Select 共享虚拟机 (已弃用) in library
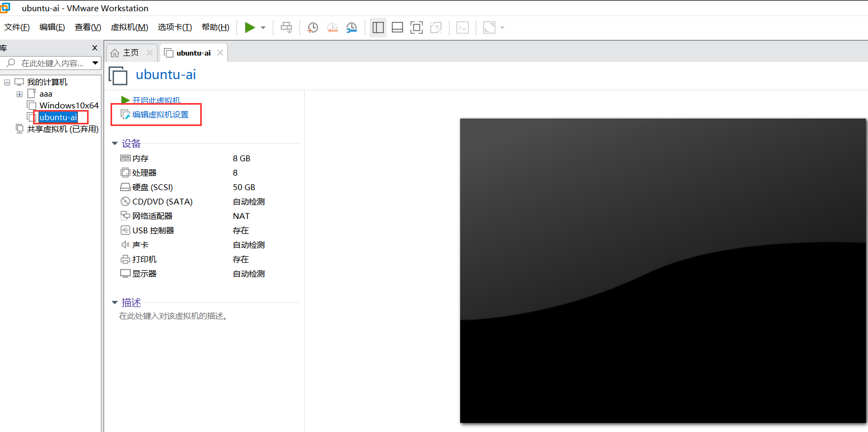868x432 pixels. (x=63, y=129)
